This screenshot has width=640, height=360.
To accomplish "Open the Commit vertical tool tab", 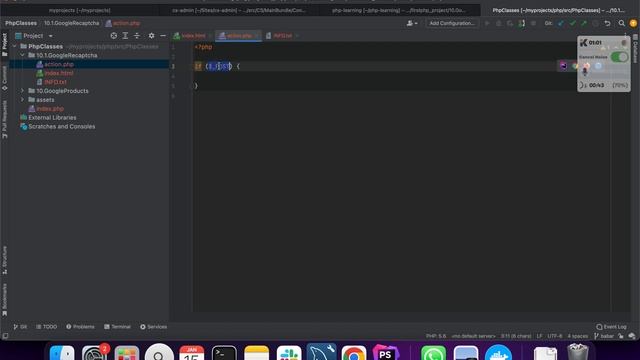I will pos(4,78).
